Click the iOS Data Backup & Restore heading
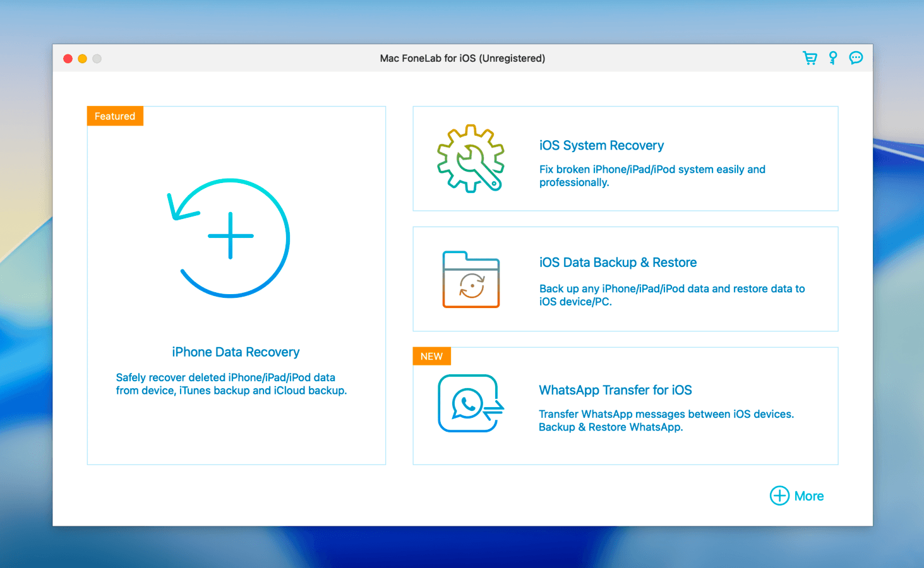Viewport: 924px width, 568px height. (x=618, y=262)
